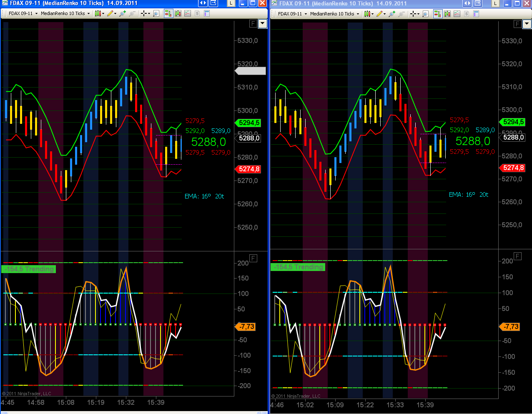Click the window-arrange icon in right title bar
The height and width of the screenshot is (414, 532).
tap(478, 3)
